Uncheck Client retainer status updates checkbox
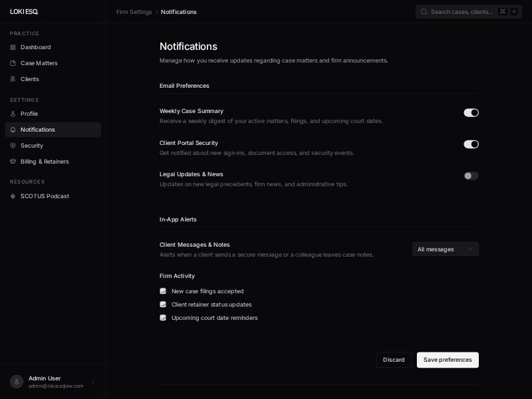The height and width of the screenshot is (399, 532). tap(163, 305)
